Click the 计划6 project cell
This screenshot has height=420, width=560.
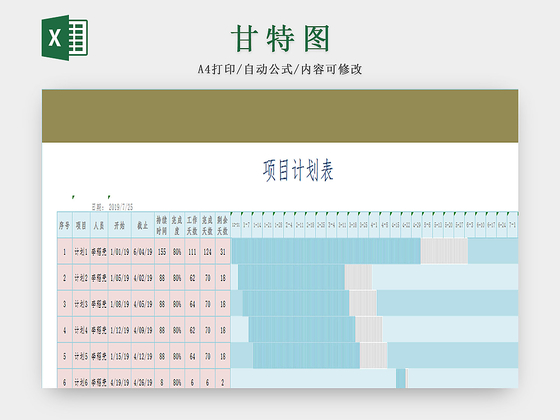point(81,379)
